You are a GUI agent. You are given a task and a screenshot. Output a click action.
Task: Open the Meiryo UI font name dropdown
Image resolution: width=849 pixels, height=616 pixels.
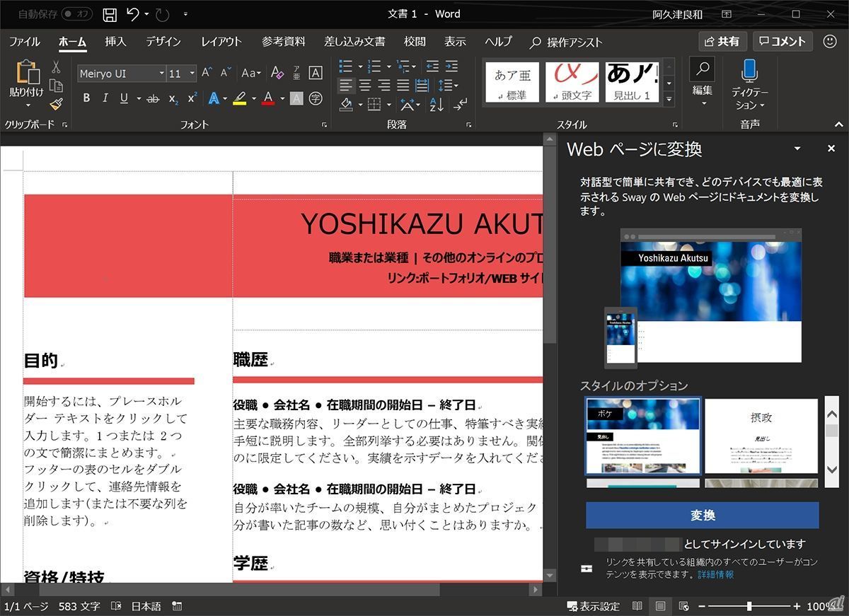click(x=161, y=74)
